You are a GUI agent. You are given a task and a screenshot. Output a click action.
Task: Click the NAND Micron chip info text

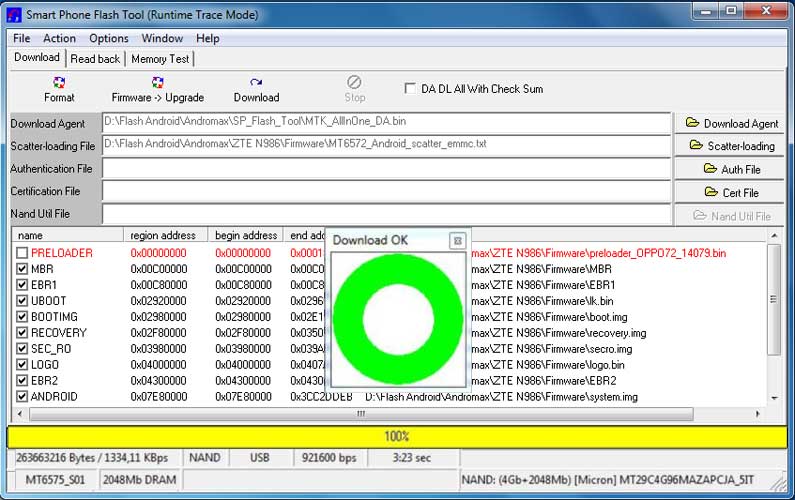(x=607, y=480)
